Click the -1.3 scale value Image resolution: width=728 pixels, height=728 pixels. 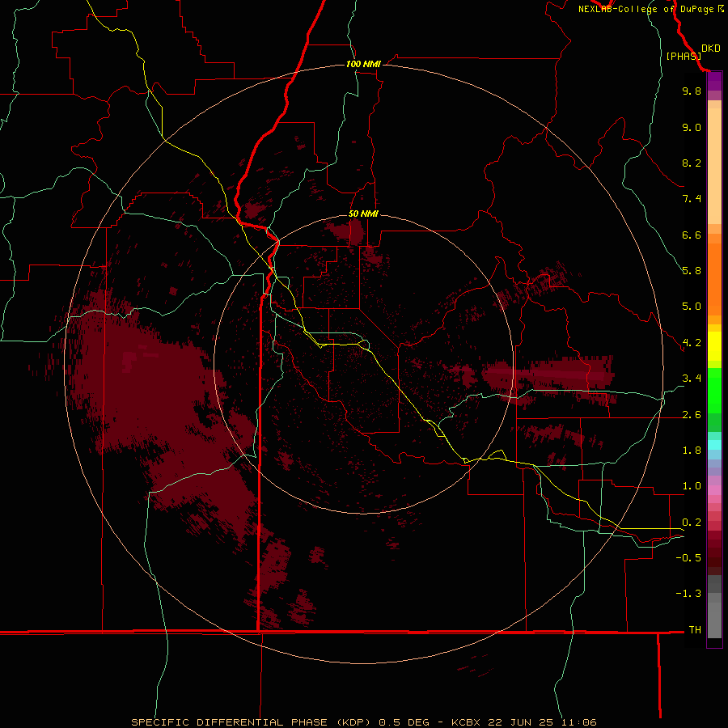[x=688, y=594]
